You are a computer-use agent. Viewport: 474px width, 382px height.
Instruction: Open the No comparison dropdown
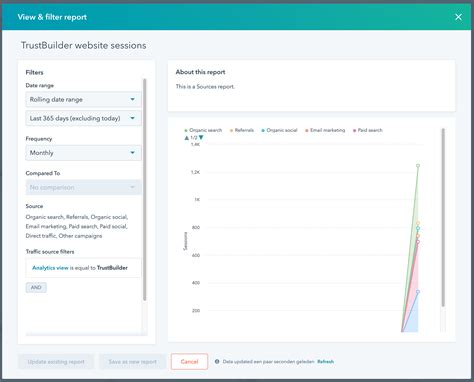83,187
